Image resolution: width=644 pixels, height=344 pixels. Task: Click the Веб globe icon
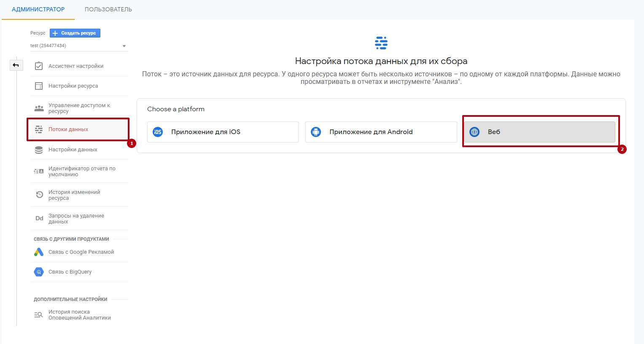pos(474,132)
